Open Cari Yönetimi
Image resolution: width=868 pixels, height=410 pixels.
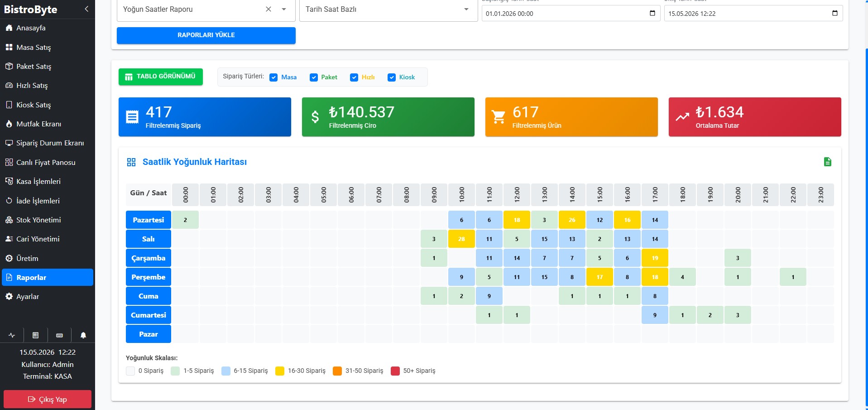click(48, 239)
